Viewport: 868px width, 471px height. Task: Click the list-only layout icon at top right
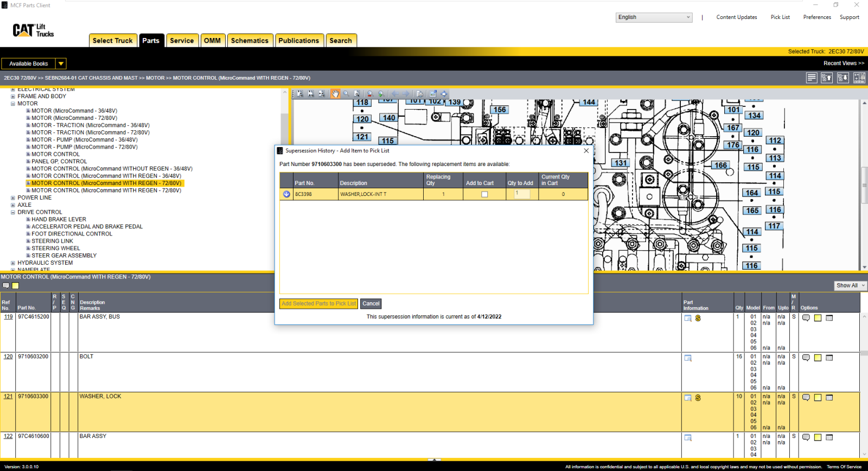point(812,78)
